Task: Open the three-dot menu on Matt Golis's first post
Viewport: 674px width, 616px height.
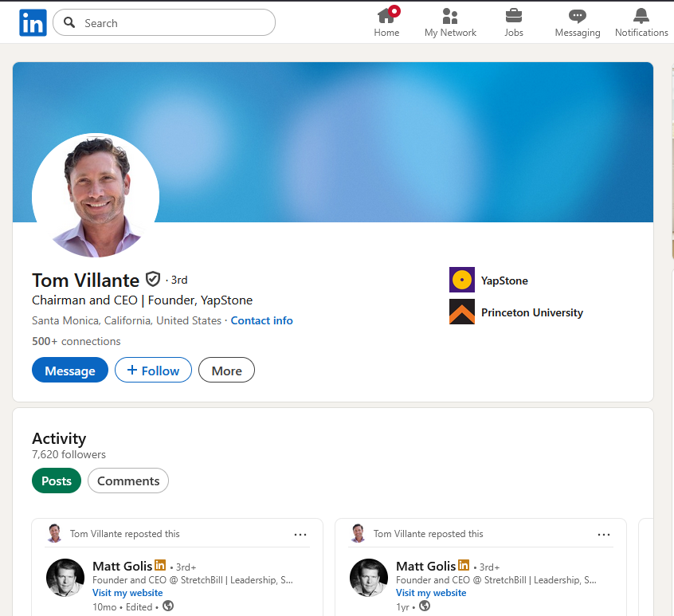Action: coord(300,535)
